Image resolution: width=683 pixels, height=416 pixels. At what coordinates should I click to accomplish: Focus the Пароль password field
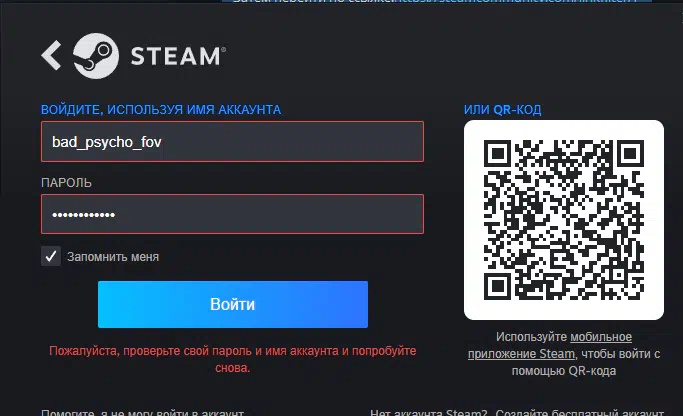pyautogui.click(x=232, y=214)
